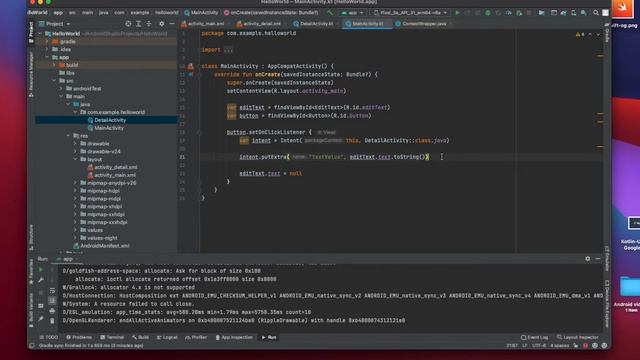Click the warnings indicator in editor corner

click(x=580, y=34)
